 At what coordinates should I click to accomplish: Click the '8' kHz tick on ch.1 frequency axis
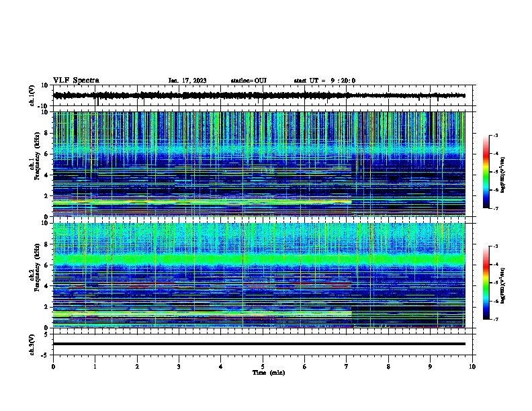pyautogui.click(x=47, y=133)
